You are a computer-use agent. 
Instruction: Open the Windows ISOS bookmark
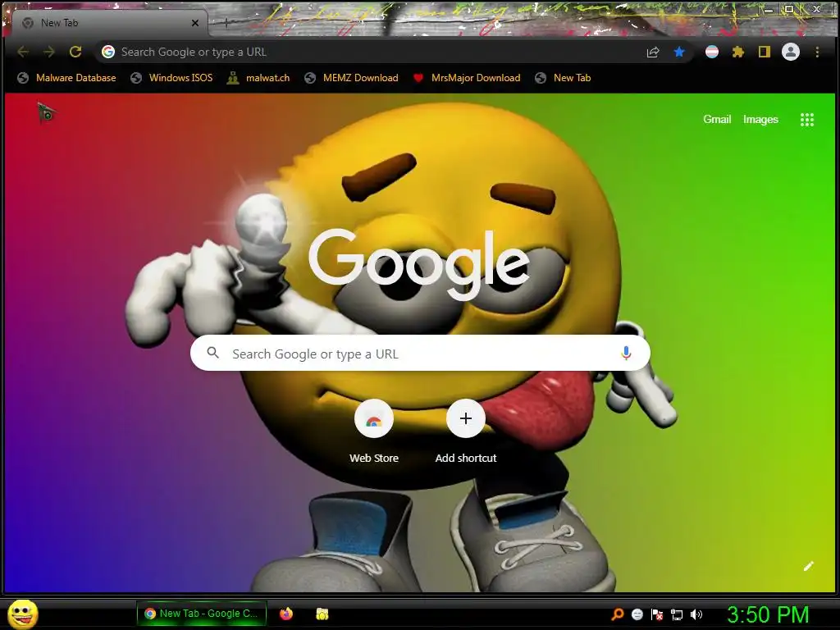(172, 78)
